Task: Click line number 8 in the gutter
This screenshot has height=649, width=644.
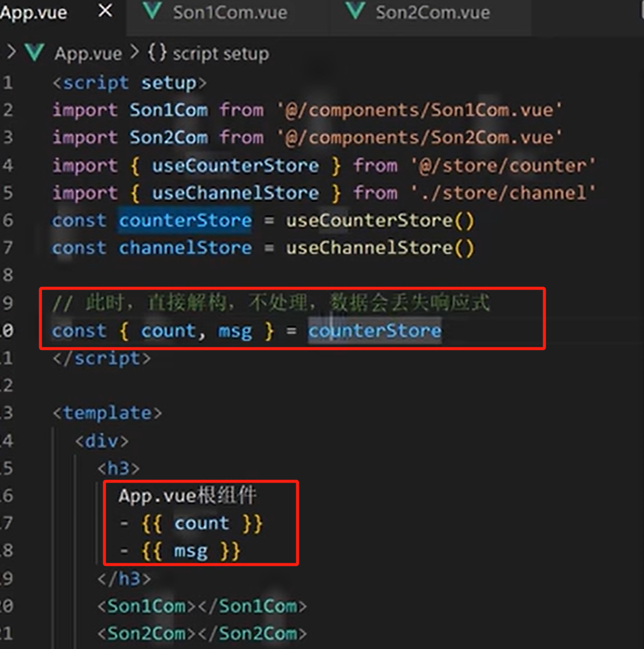Action: (8, 275)
